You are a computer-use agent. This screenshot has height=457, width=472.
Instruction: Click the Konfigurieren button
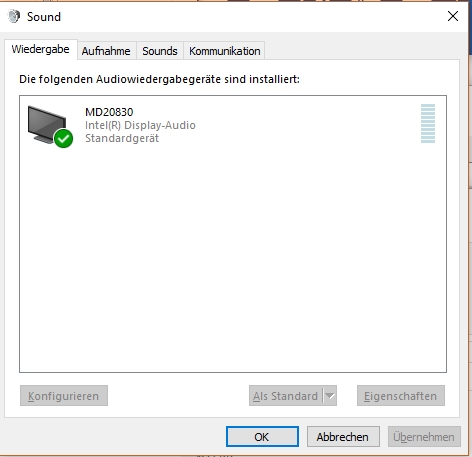(x=64, y=396)
